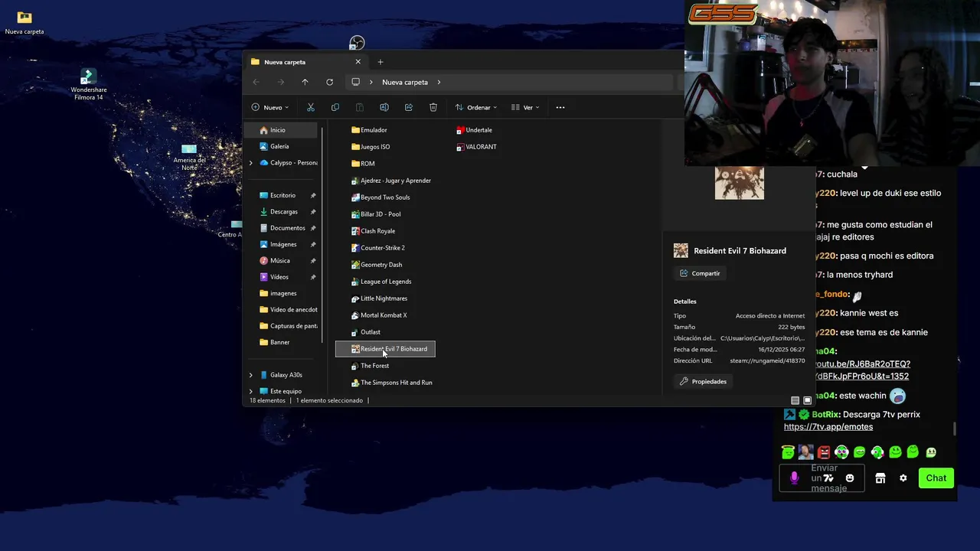Select the ROM folder
Viewport: 980px width, 551px height.
point(363,164)
